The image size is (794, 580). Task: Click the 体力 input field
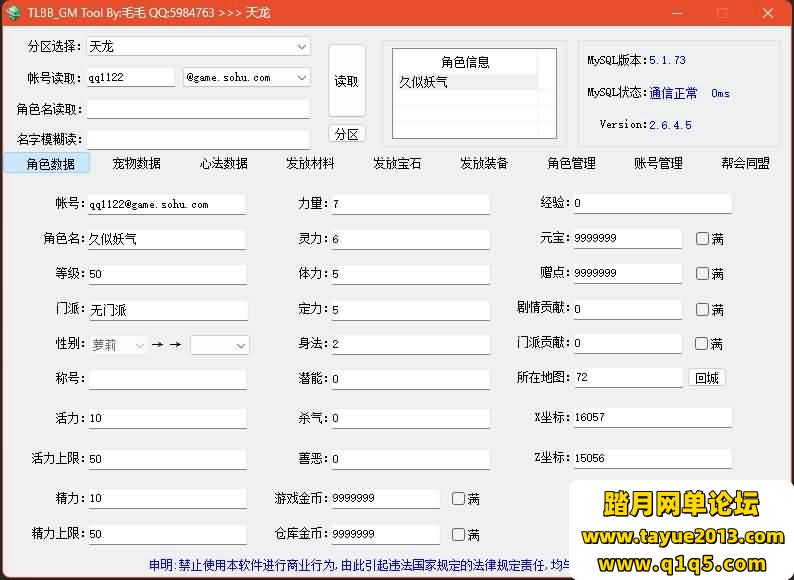(411, 274)
